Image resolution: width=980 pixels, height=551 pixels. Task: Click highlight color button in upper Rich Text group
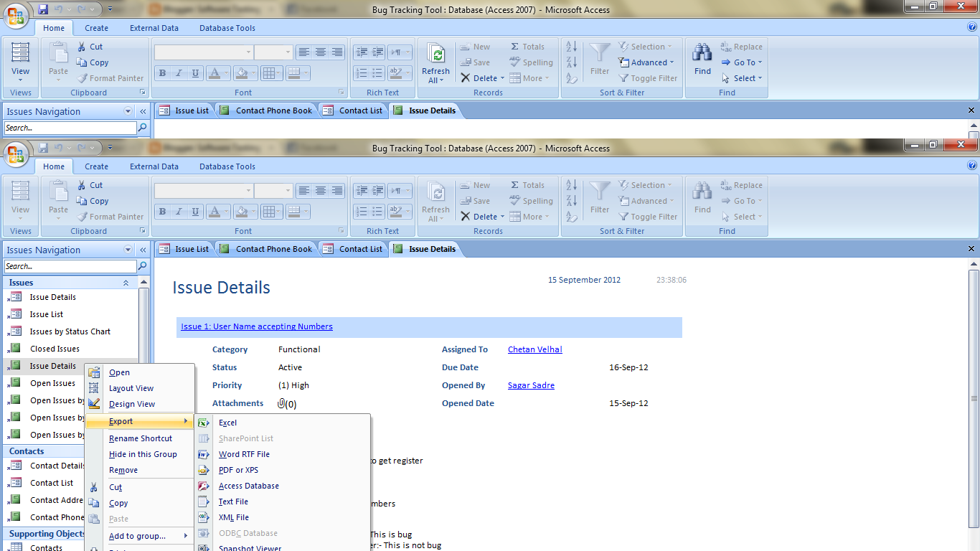coord(395,73)
